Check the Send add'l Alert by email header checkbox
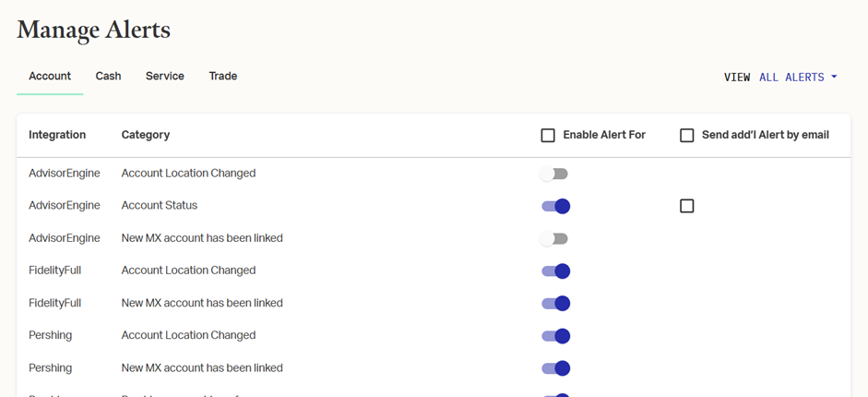Screen dimensions: 868x397 click(686, 136)
